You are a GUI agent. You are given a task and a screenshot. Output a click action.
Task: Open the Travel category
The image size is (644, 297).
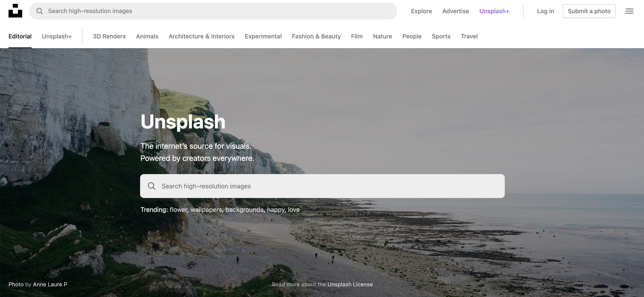pos(469,36)
